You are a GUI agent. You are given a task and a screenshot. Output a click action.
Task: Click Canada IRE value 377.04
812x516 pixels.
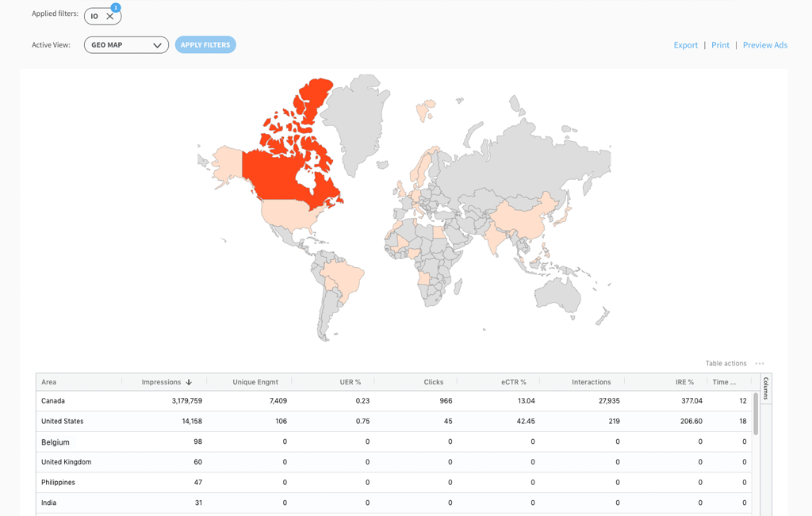coord(691,401)
